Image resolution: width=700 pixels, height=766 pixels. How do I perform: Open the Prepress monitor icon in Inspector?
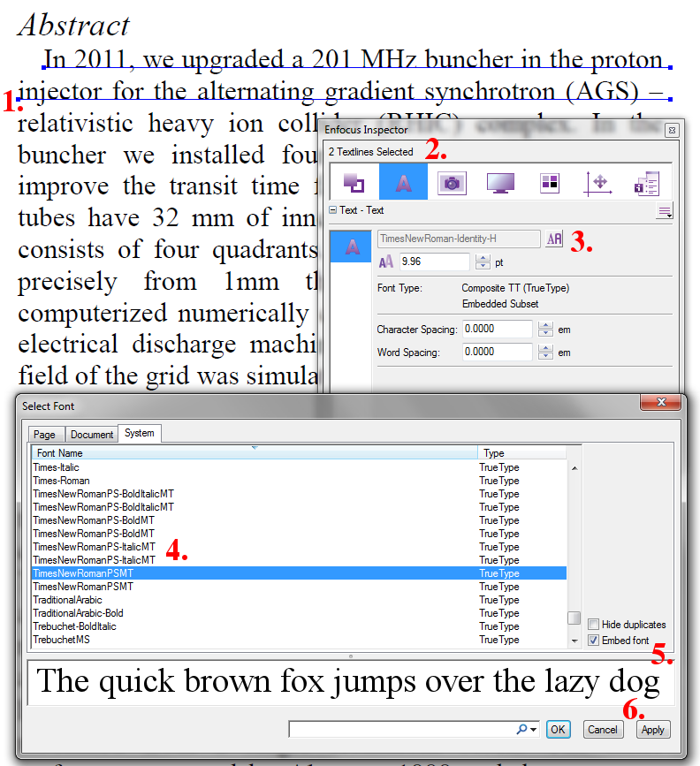500,183
